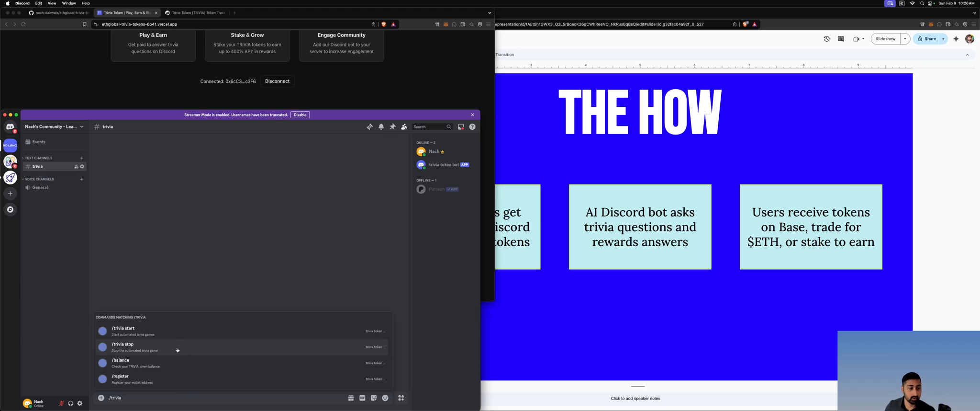Toggle deafen headphones in Discord
The height and width of the screenshot is (411, 980).
pos(71,403)
